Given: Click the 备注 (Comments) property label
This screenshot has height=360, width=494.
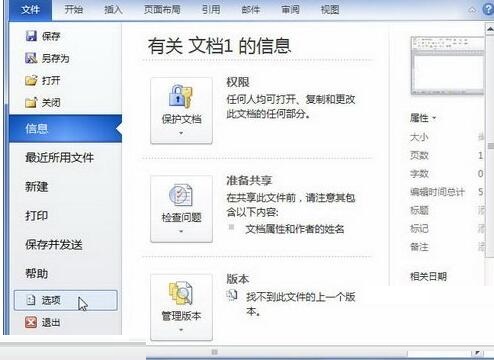Looking at the screenshot, I should pyautogui.click(x=419, y=247).
